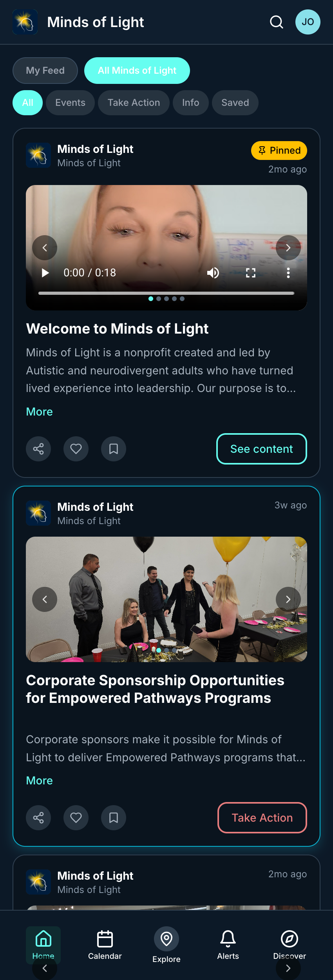Share the Corporate Sponsorship Opportunities post
This screenshot has height=980, width=333.
pos(38,818)
